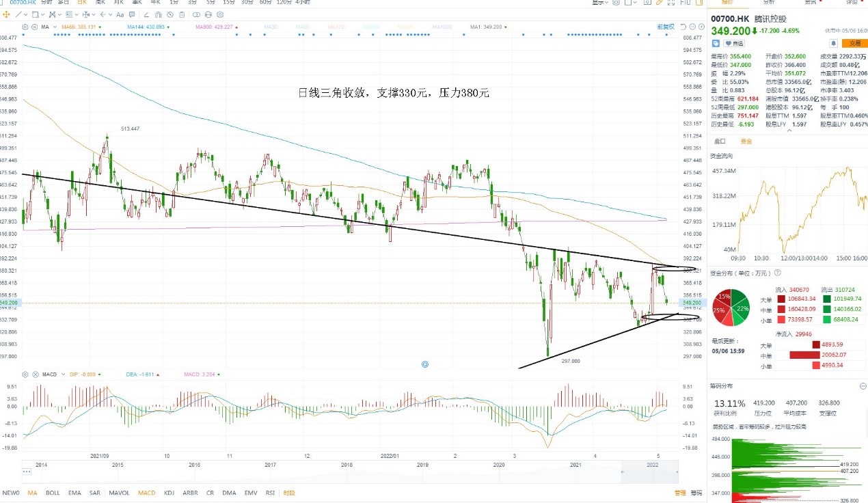Screen dimensions: 868x503
Task: Enable the greyed-out MA60 line
Action: [x=303, y=27]
